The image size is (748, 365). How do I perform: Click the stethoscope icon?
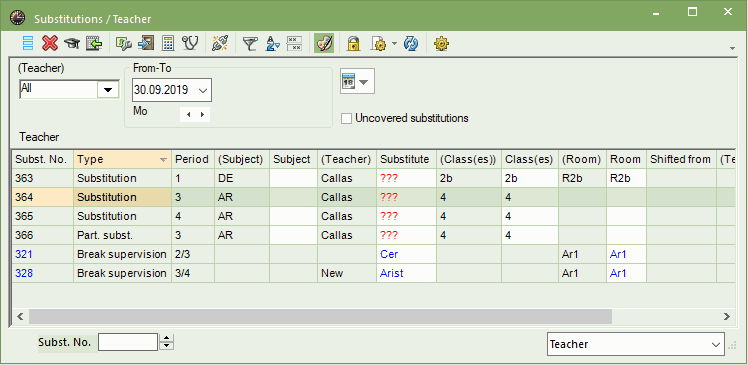point(190,43)
